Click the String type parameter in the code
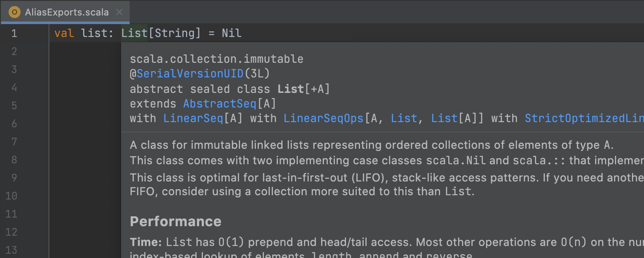The width and height of the screenshot is (644, 258). click(175, 33)
